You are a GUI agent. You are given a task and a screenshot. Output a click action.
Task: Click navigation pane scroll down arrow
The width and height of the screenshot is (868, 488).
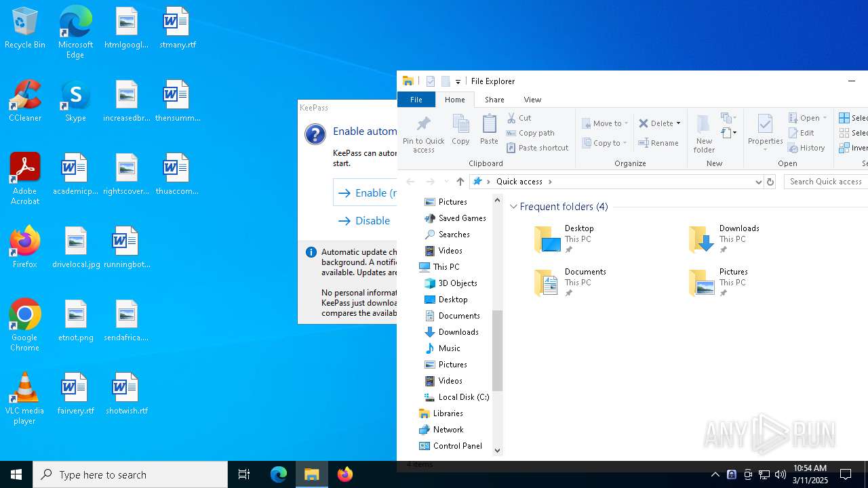(x=497, y=450)
